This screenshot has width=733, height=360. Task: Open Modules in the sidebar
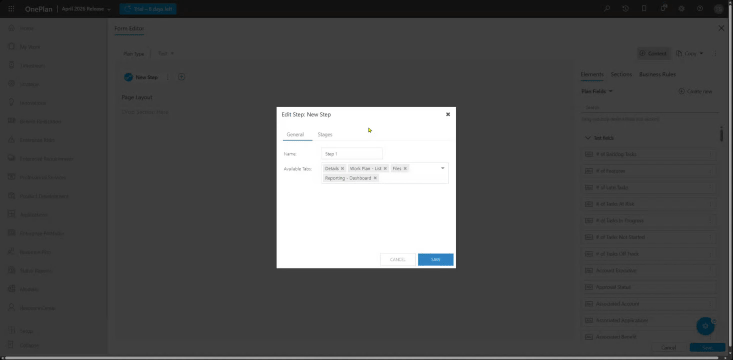pyautogui.click(x=24, y=289)
